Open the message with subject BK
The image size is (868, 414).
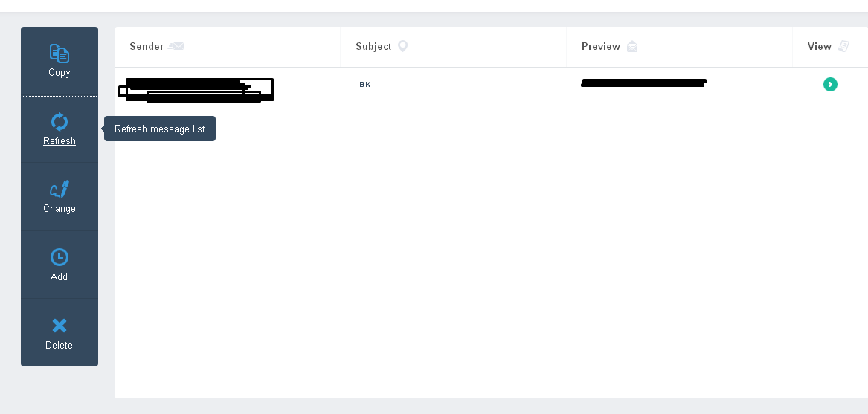[364, 84]
